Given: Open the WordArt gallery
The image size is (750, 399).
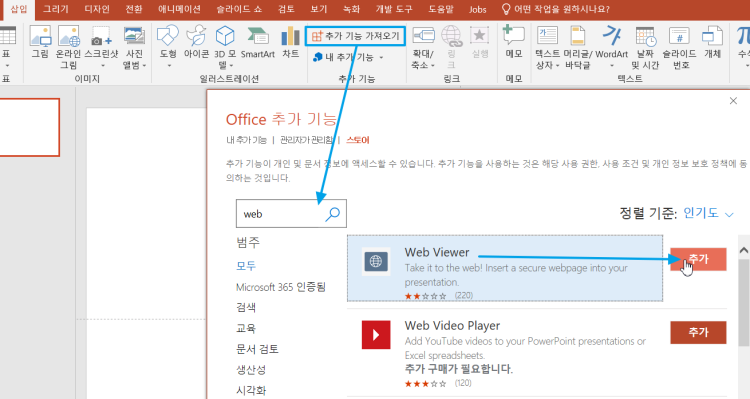Looking at the screenshot, I should [x=611, y=47].
